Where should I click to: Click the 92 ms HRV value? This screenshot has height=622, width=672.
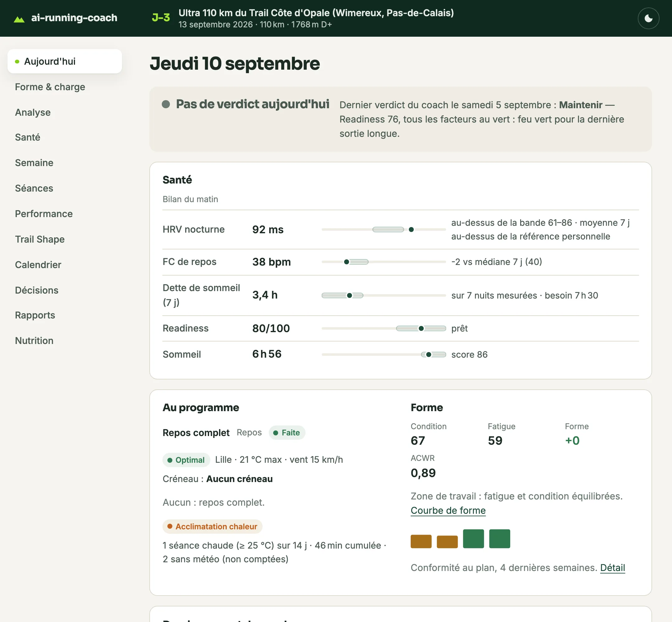(268, 230)
